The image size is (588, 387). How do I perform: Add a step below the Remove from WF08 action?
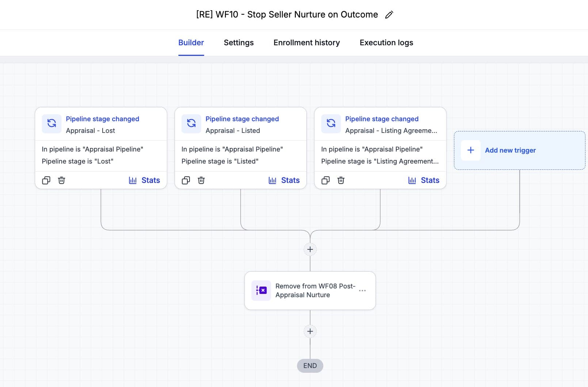tap(310, 332)
